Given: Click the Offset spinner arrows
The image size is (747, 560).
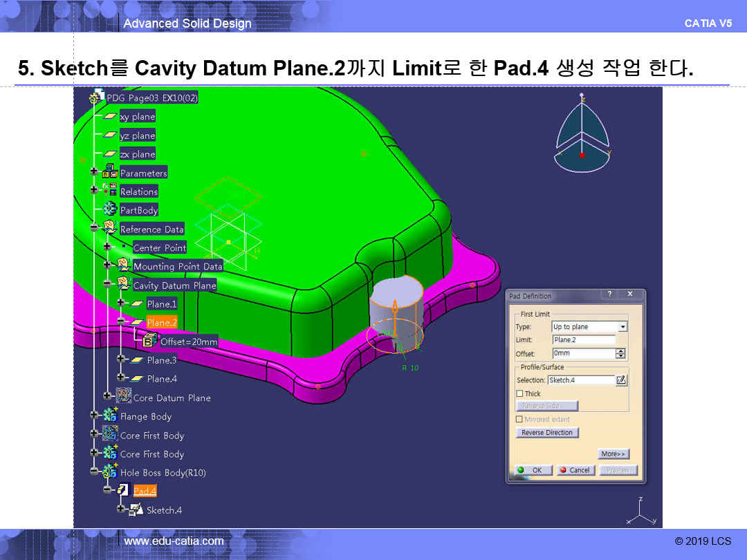Looking at the screenshot, I should coord(620,353).
